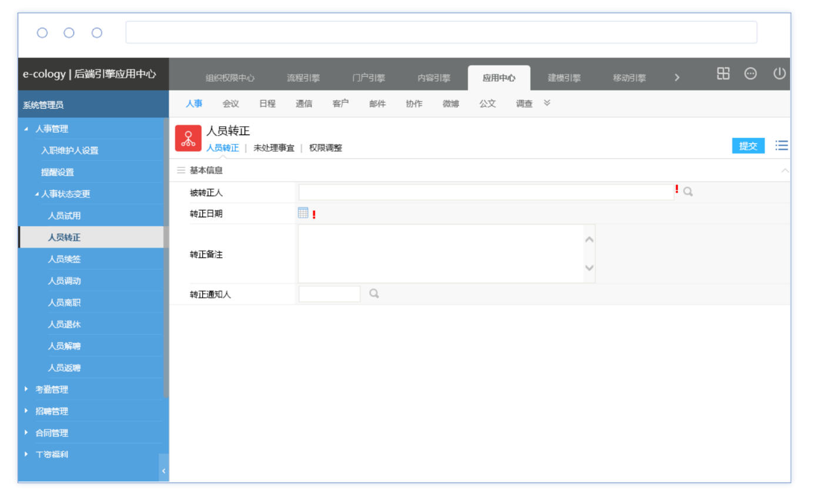Click the red 人员转正 module icon
This screenshot has height=504, width=813.
(188, 139)
